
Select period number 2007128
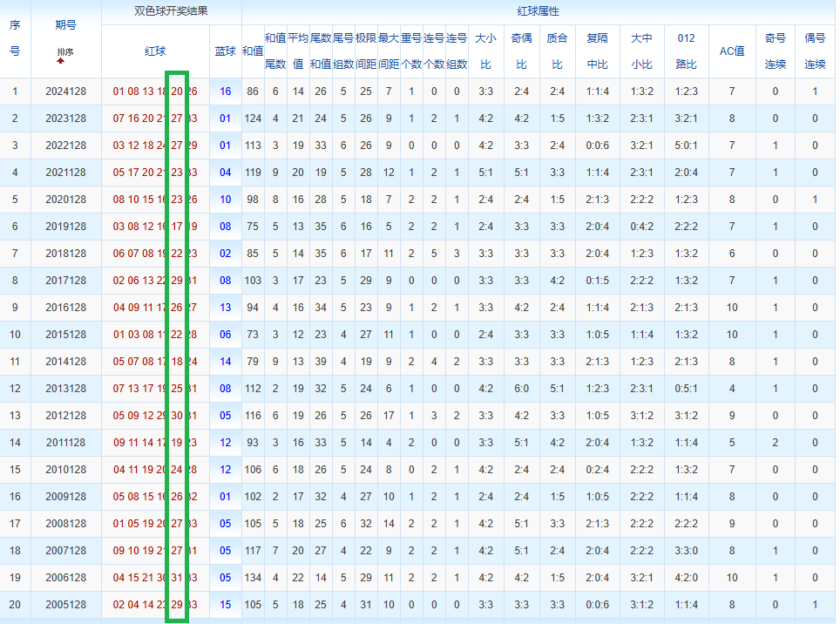pyautogui.click(x=66, y=551)
